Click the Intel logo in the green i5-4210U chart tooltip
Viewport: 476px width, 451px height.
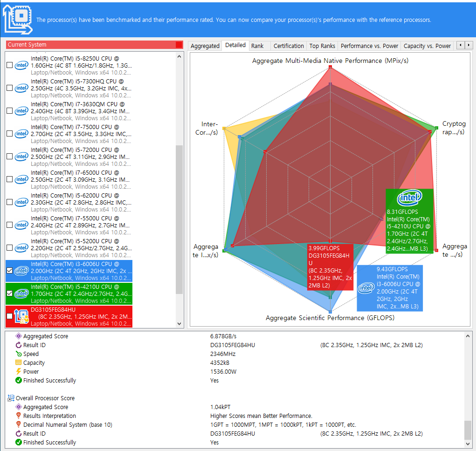pyautogui.click(x=409, y=198)
